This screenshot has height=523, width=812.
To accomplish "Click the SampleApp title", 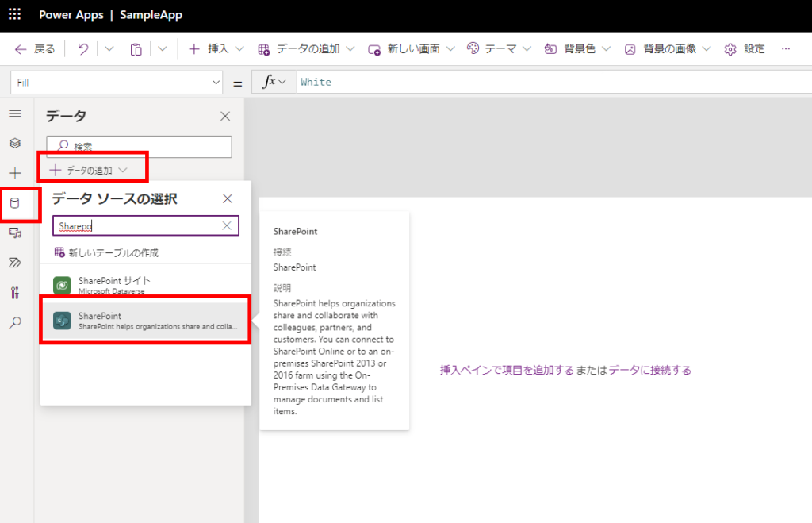I will tap(151, 15).
